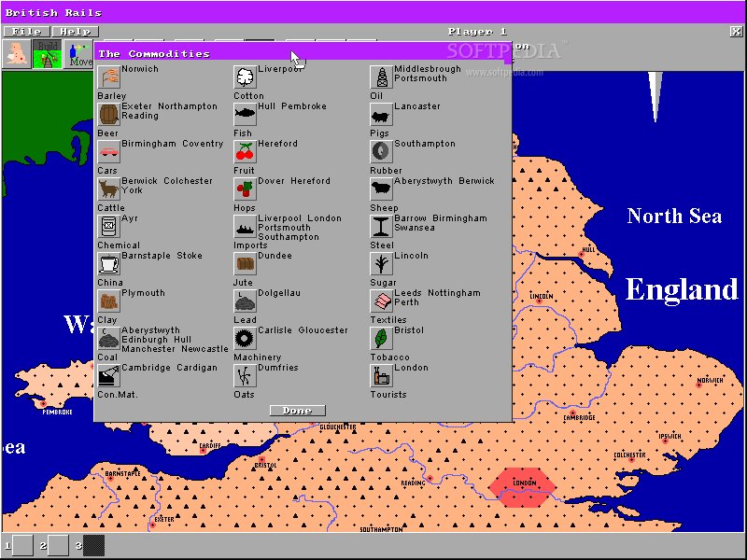Click the 'Dolgellau' lead city text
The height and width of the screenshot is (560, 747).
pyautogui.click(x=279, y=293)
